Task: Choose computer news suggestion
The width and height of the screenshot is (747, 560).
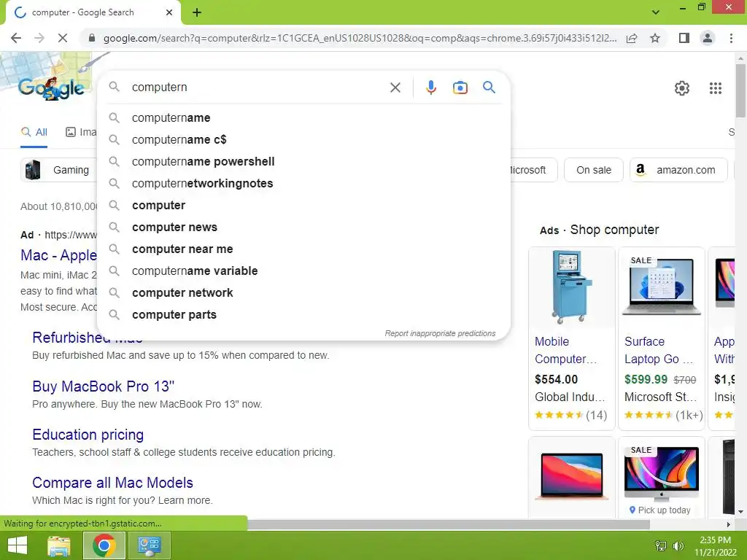Action: [x=303, y=227]
